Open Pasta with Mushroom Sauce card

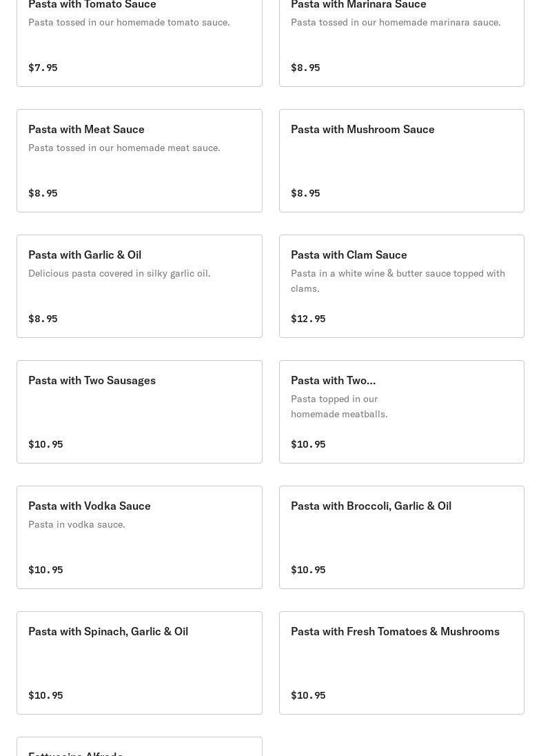(401, 161)
